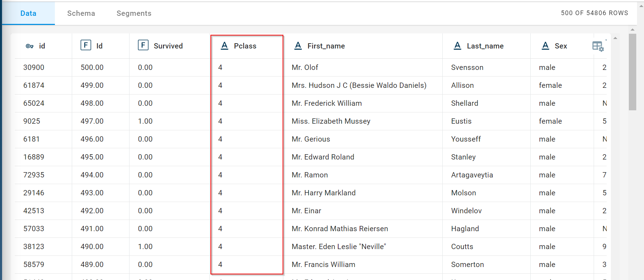Click the 500 of 54806 rows counter
The width and height of the screenshot is (644, 280).
594,13
